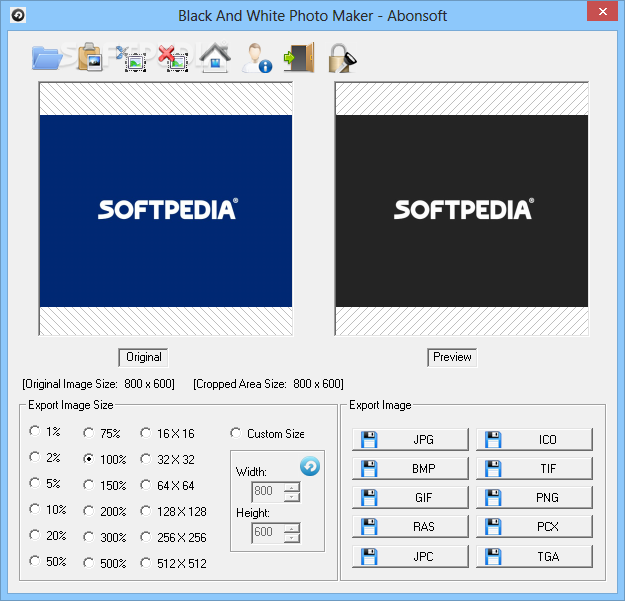Select the 2% export size

[x=45, y=457]
